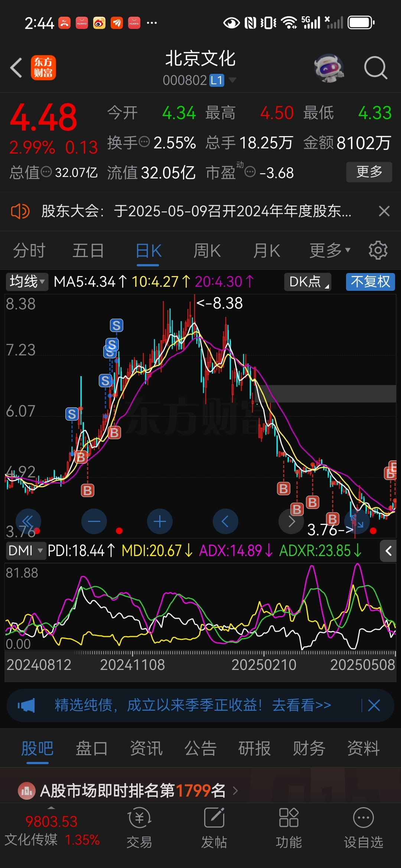The height and width of the screenshot is (868, 401).
Task: Tap the shareholder meeting speaker icon
Action: 20,211
